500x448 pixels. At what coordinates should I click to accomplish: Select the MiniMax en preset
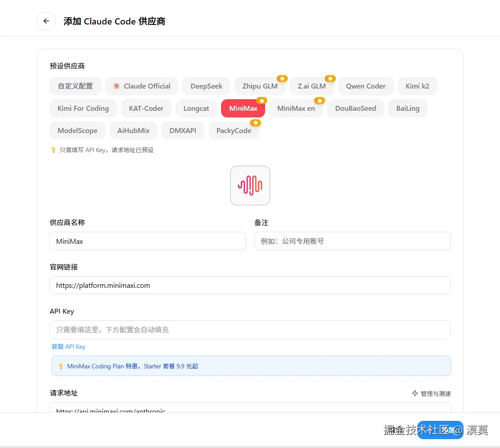(296, 109)
